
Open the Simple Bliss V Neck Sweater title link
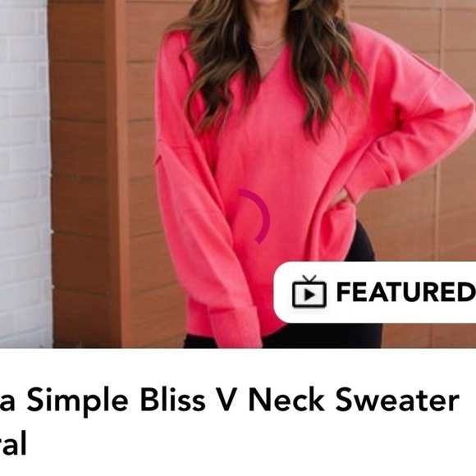click(230, 420)
